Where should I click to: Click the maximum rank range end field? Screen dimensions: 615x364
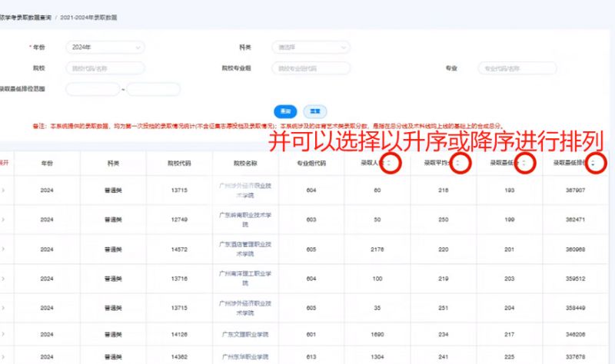pyautogui.click(x=153, y=89)
